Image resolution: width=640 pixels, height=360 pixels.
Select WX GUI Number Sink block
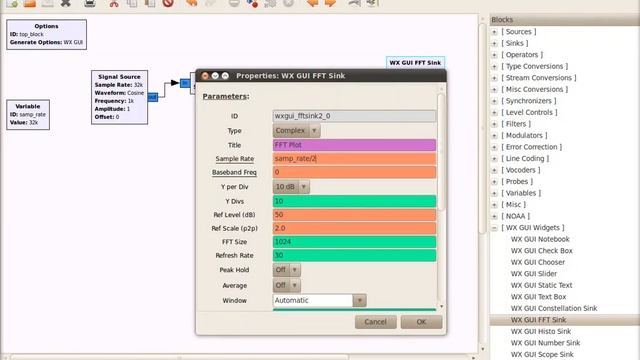pyautogui.click(x=545, y=343)
